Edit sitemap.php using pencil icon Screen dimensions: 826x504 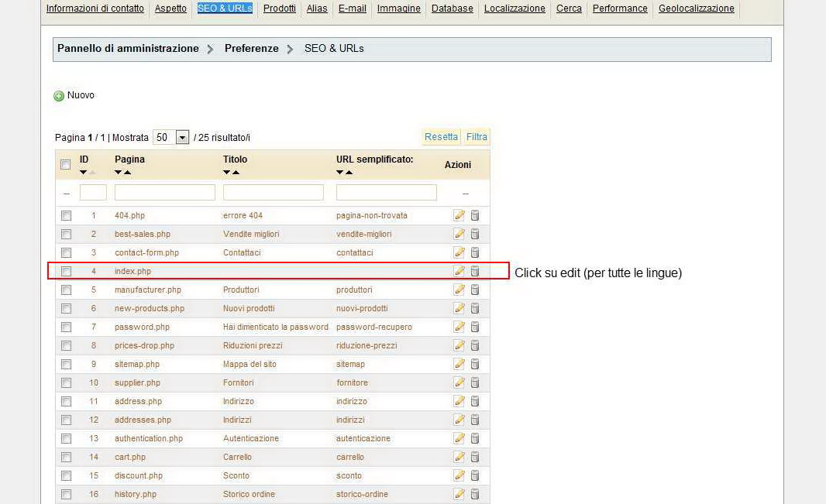[x=459, y=364]
